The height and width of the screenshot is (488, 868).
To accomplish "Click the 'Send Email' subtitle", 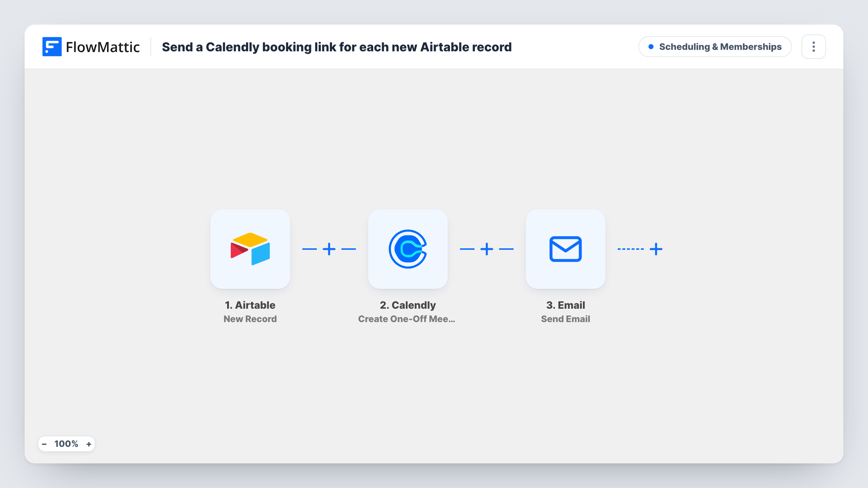I will [565, 319].
